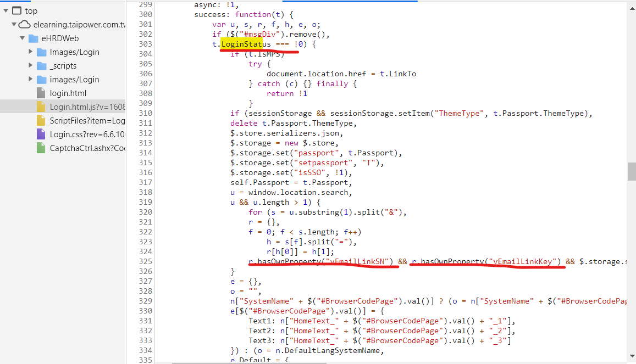The width and height of the screenshot is (636, 364).
Task: Set breakpoint on line number 310
Action: pyautogui.click(x=145, y=113)
